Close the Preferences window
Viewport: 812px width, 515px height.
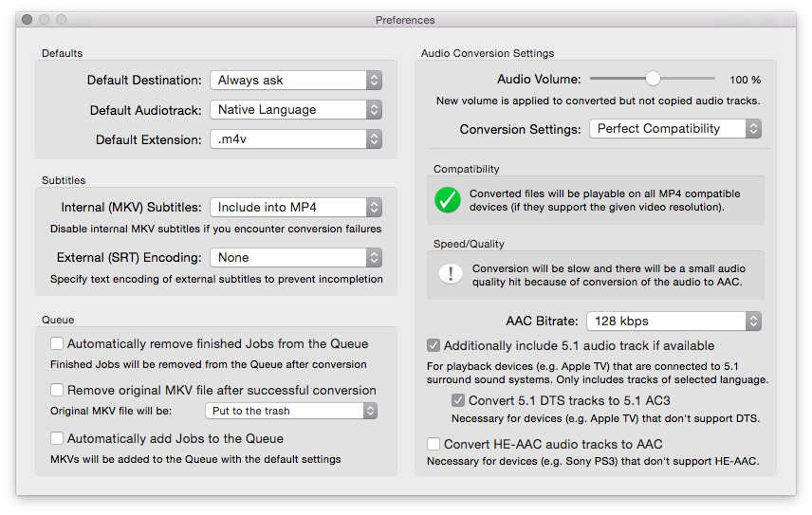tap(28, 20)
